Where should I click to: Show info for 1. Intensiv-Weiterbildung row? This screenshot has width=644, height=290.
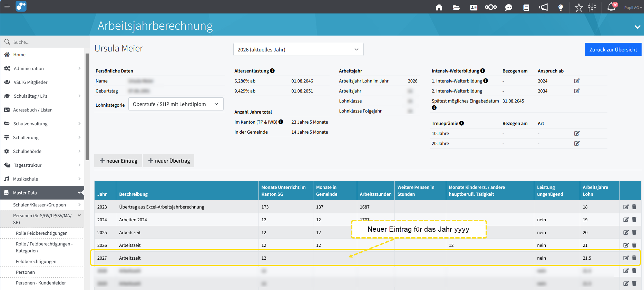(486, 81)
